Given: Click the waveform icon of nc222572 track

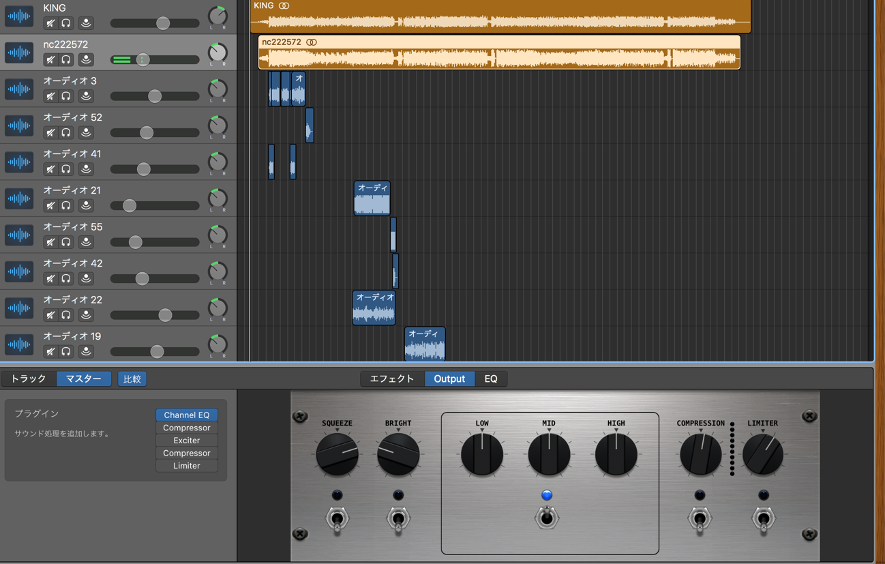Looking at the screenshot, I should [x=19, y=53].
